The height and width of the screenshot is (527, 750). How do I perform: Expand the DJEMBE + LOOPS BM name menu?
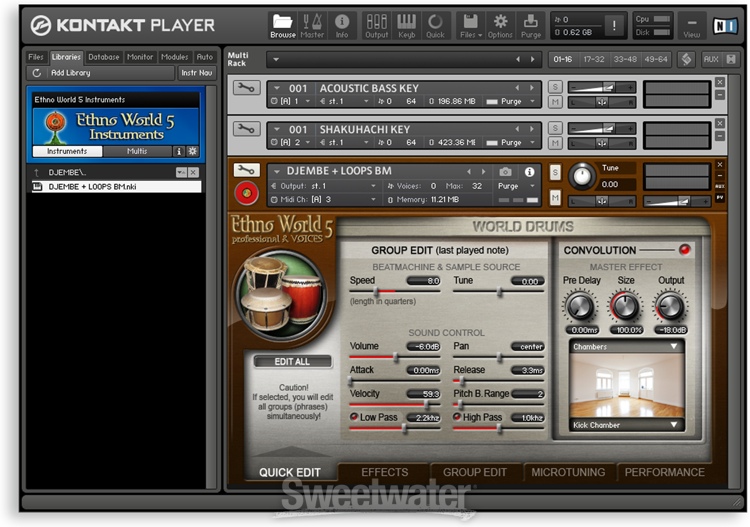tap(276, 171)
